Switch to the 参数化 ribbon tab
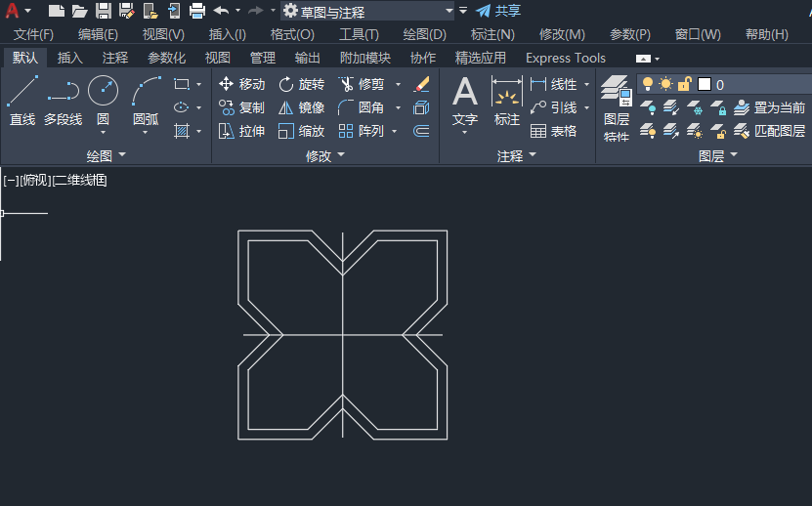The width and height of the screenshot is (812, 506). (x=166, y=58)
